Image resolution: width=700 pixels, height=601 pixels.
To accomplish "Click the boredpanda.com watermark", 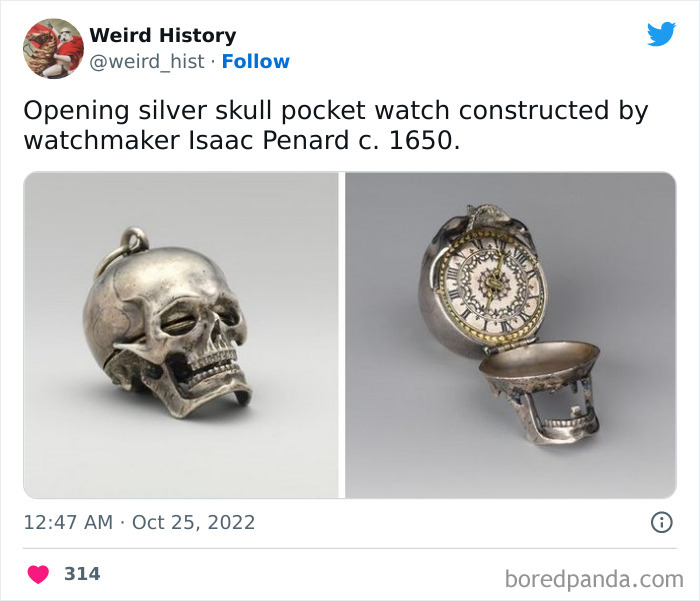I will (594, 579).
